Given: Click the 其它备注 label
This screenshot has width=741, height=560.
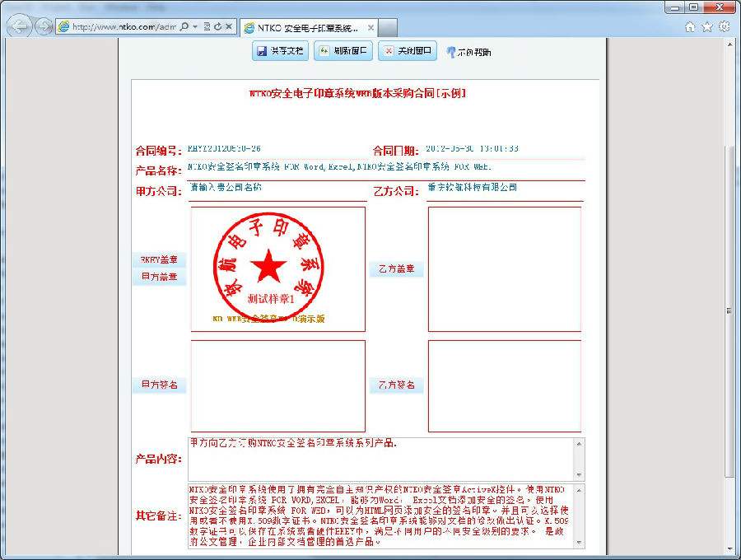Looking at the screenshot, I should pyautogui.click(x=159, y=516).
